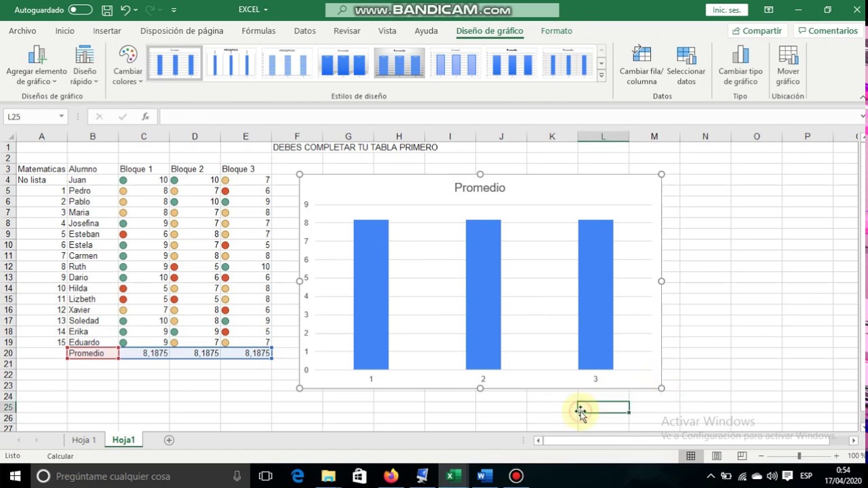This screenshot has width=868, height=488.
Task: Click the Select All corner triangle
Action: point(8,136)
